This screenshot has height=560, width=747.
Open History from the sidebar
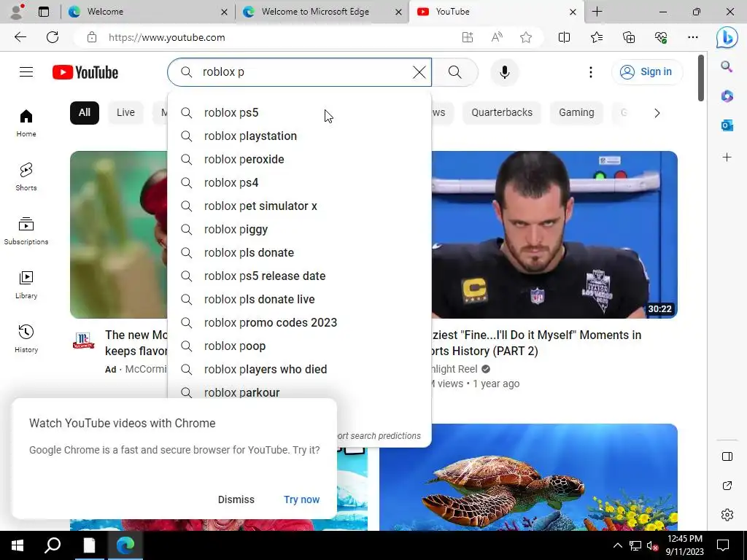point(26,338)
